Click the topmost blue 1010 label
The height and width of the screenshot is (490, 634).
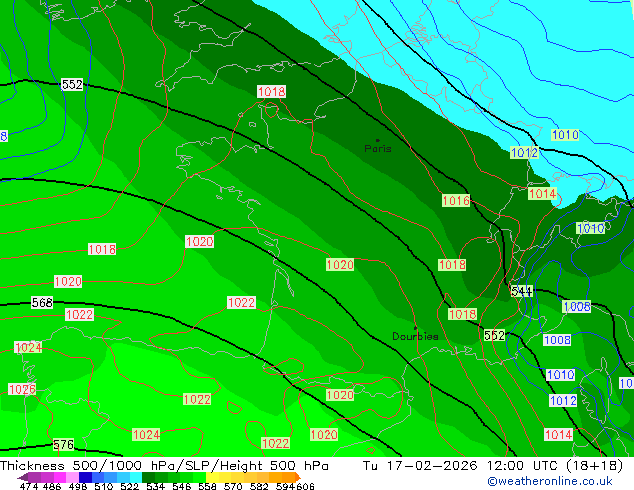pos(565,135)
